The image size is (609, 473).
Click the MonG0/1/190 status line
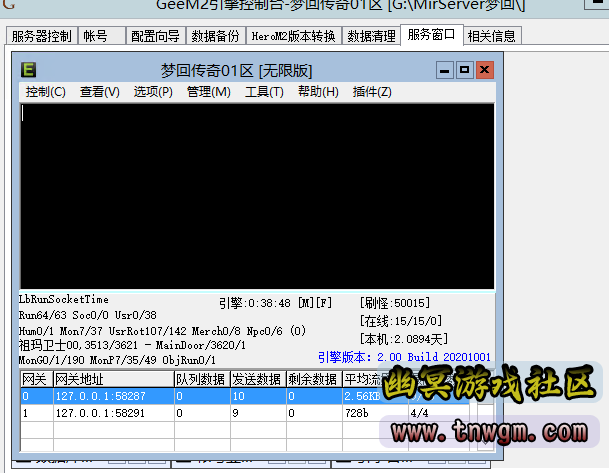tap(117, 360)
